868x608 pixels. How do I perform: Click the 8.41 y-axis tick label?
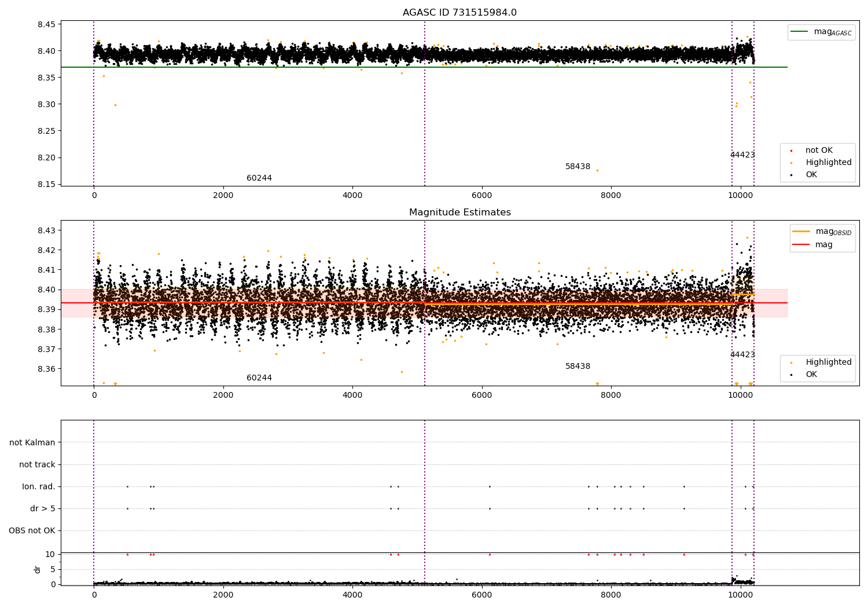tap(46, 270)
